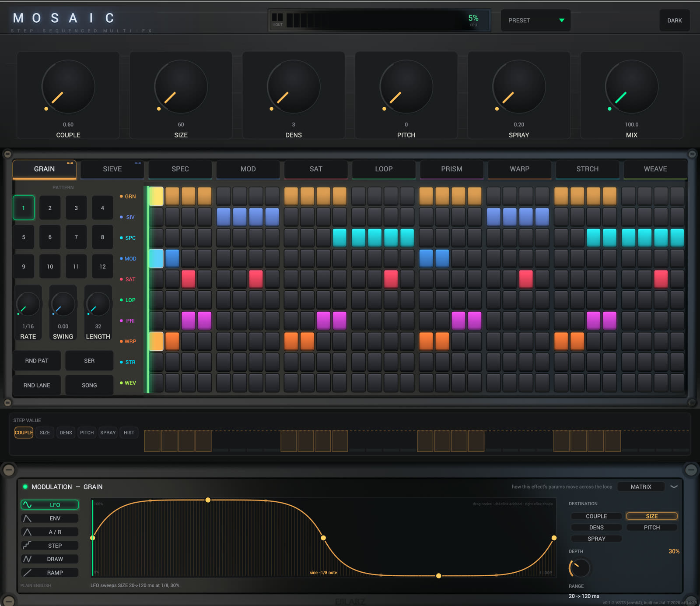Choose the A / R triangle icon
This screenshot has height=606, width=700.
click(27, 532)
